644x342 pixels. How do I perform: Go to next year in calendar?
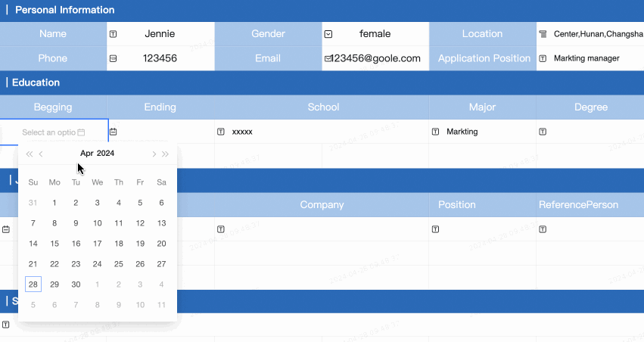[x=165, y=154]
